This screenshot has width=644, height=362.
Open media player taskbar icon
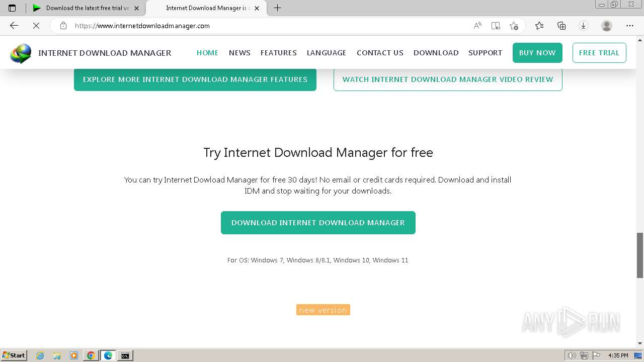(74, 355)
